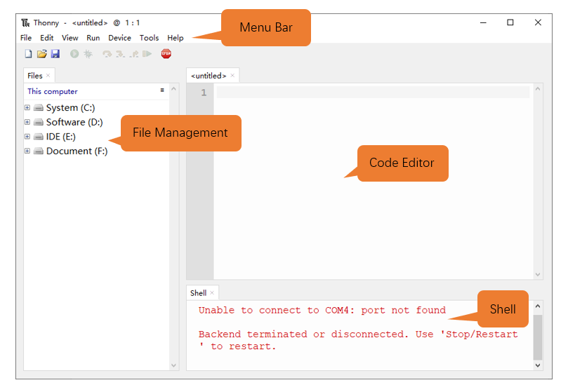The height and width of the screenshot is (392, 568).
Task: Click the red Stop/Restart icon
Action: click(166, 54)
